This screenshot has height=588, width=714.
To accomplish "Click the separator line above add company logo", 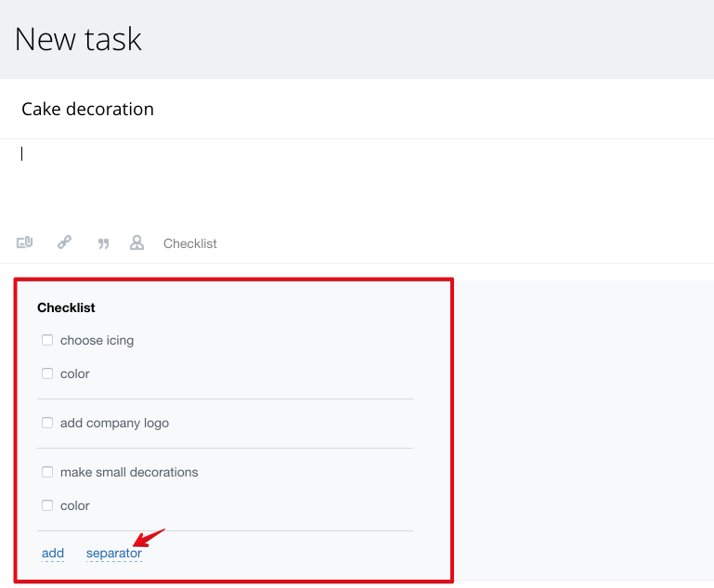I will click(225, 399).
